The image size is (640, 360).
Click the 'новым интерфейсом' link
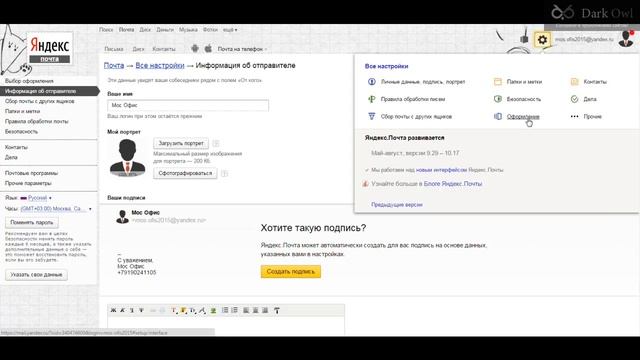click(441, 170)
